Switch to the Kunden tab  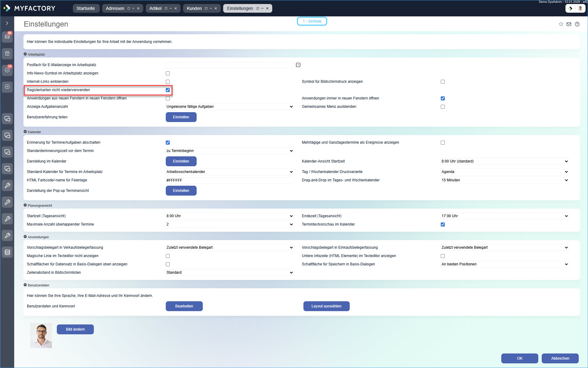(x=194, y=8)
